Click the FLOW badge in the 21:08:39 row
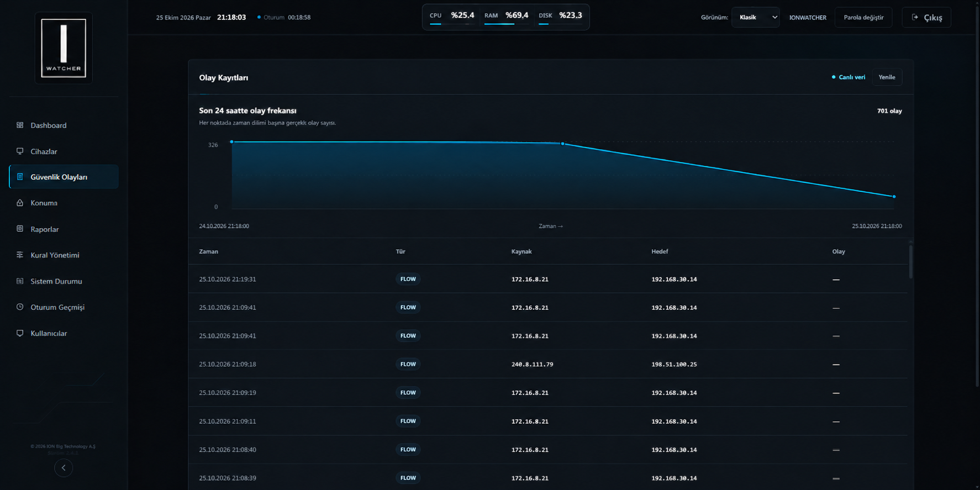The image size is (980, 490). pyautogui.click(x=408, y=478)
